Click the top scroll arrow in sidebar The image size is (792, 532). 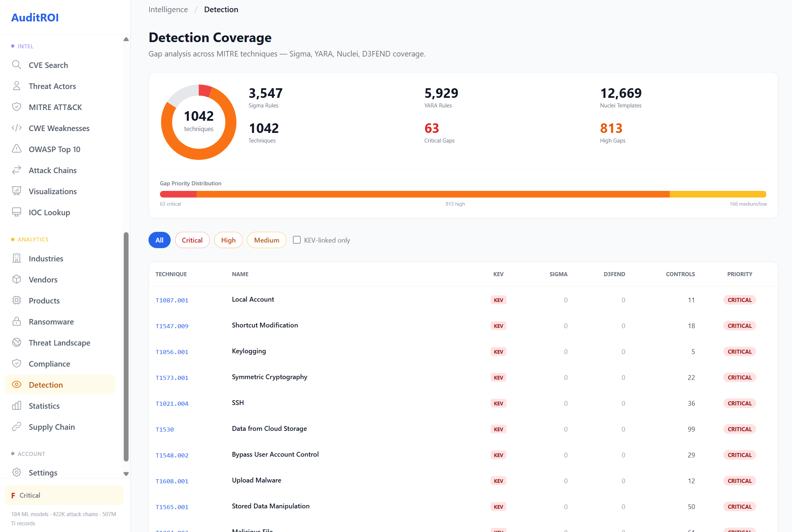coord(126,39)
